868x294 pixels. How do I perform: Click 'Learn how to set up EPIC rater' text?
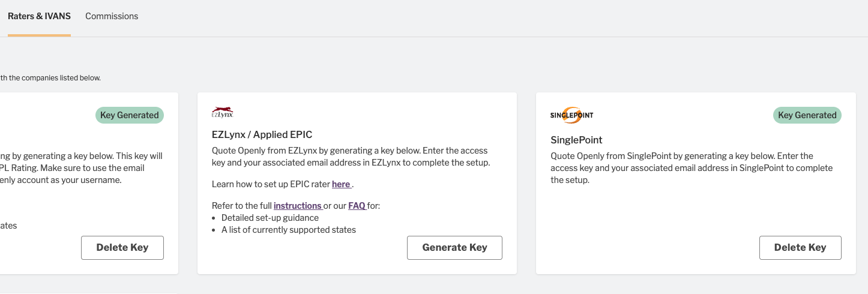(x=271, y=184)
